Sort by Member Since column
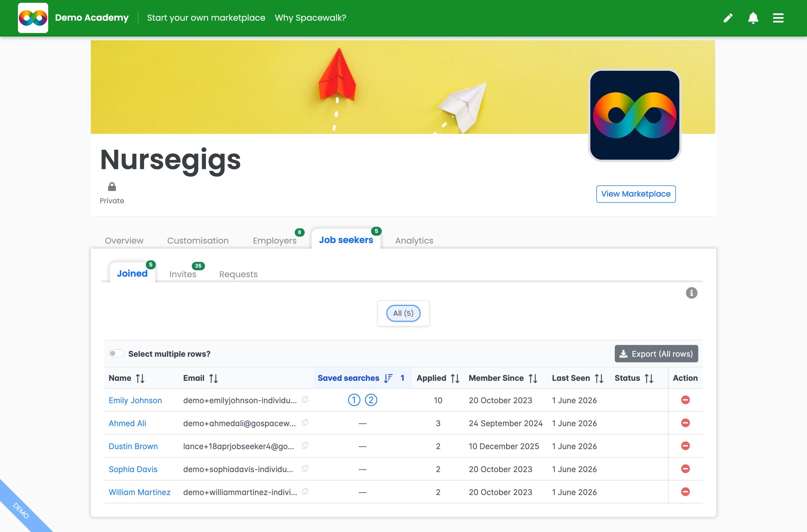 (503, 378)
